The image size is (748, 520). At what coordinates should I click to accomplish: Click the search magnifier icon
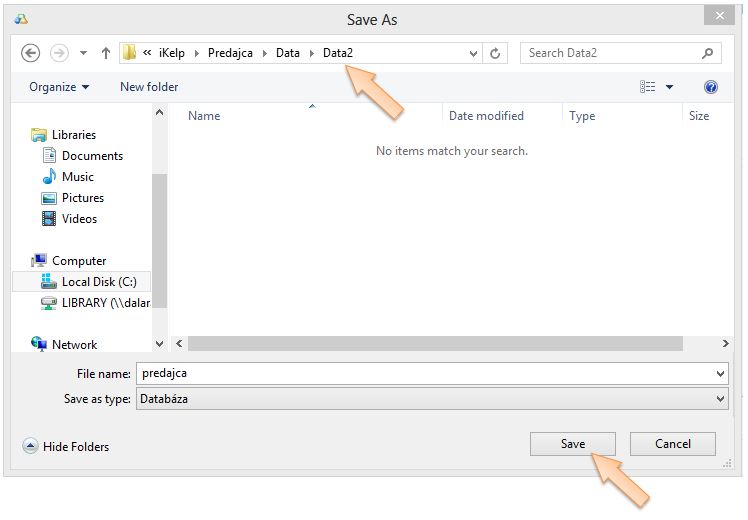click(707, 53)
